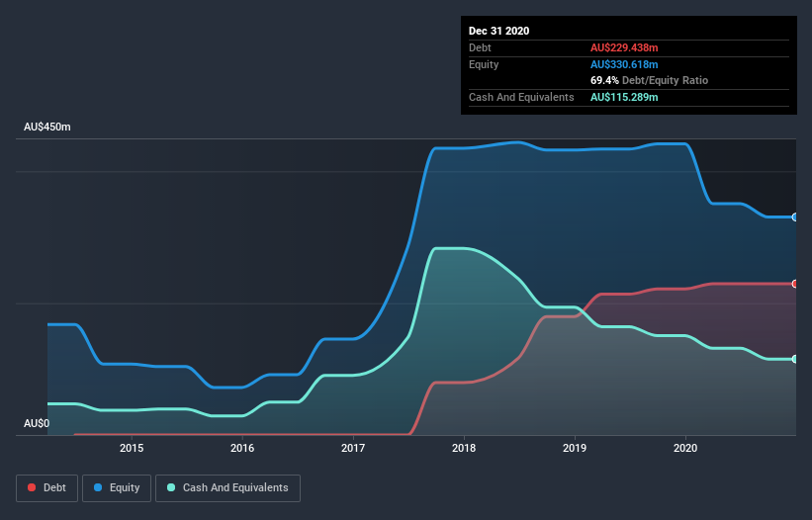Click the Equity value AU$330.618m
Image resolution: width=812 pixels, height=520 pixels.
click(x=624, y=64)
